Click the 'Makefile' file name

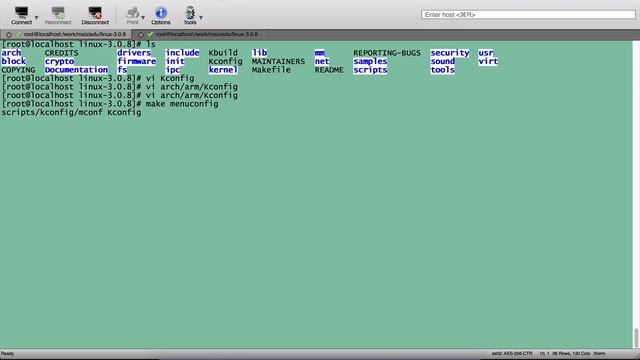(271, 70)
